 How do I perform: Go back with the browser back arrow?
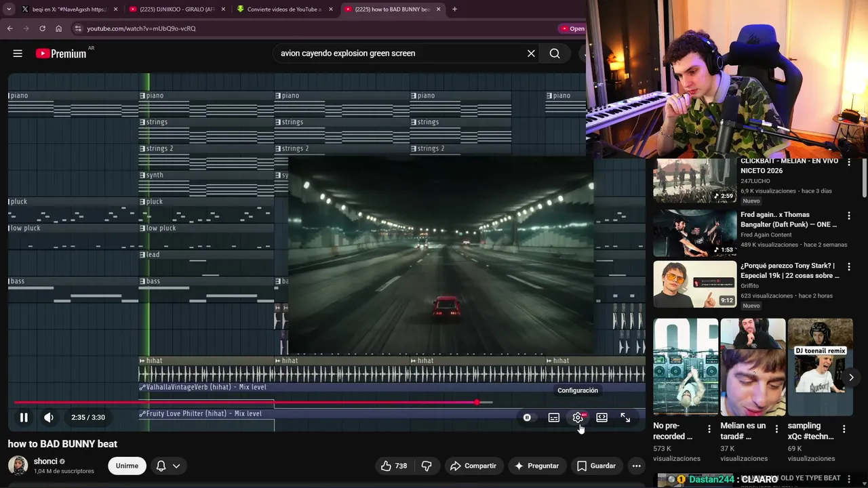click(x=10, y=28)
